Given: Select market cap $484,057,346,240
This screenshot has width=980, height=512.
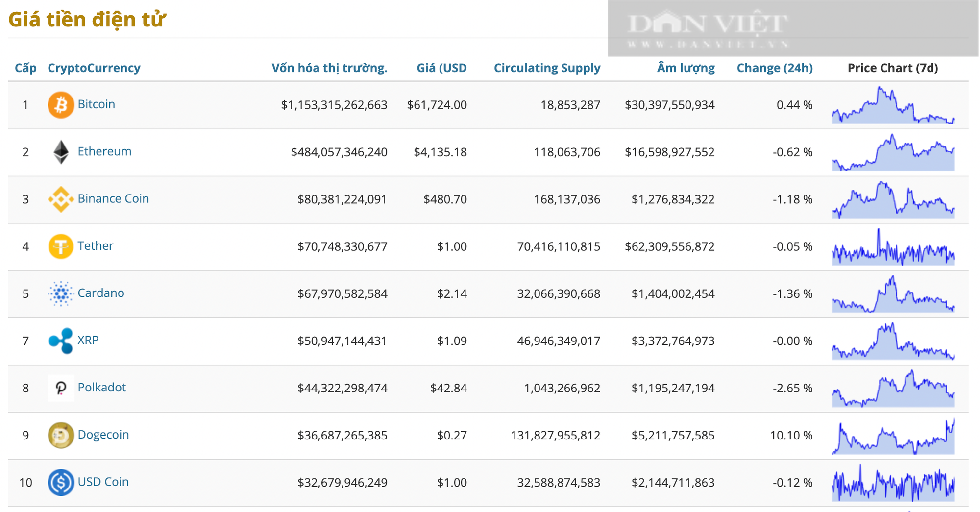Looking at the screenshot, I should point(339,152).
